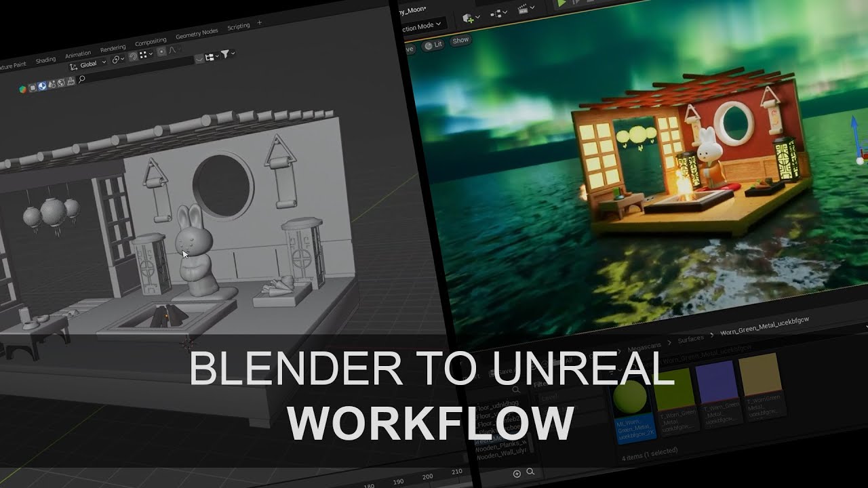Image resolution: width=868 pixels, height=488 pixels.
Task: Go to the Megascans breadcrumb folder
Action: coord(643,345)
